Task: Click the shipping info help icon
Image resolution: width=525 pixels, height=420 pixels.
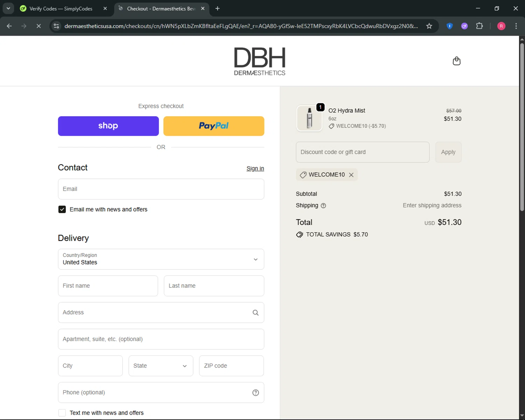Action: pos(323,205)
